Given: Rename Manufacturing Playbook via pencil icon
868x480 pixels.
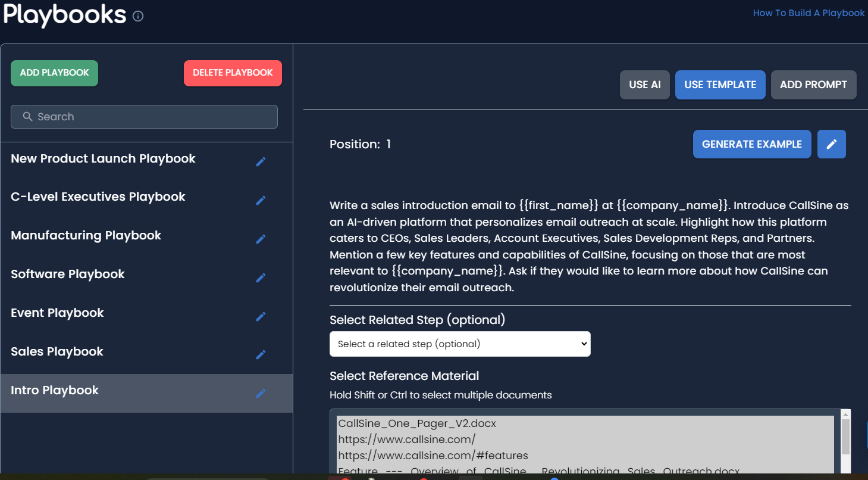Looking at the screenshot, I should point(261,239).
